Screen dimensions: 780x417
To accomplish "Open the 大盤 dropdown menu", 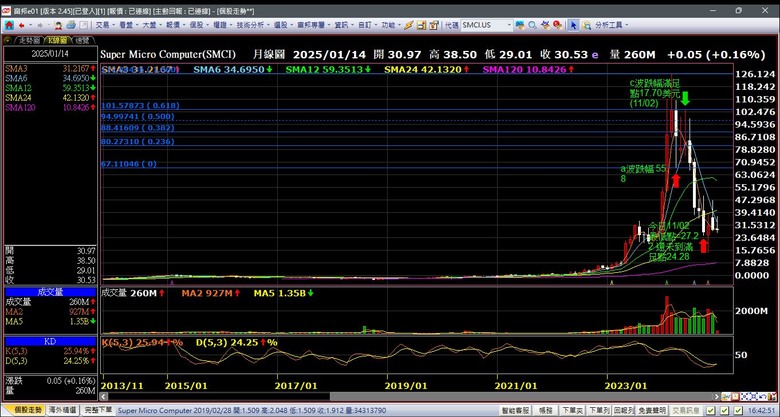I will pyautogui.click(x=153, y=25).
